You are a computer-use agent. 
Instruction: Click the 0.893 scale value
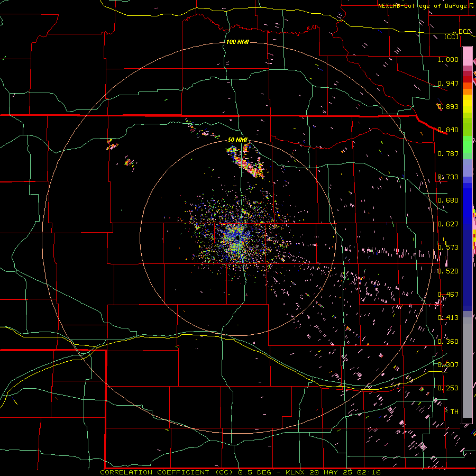click(448, 106)
